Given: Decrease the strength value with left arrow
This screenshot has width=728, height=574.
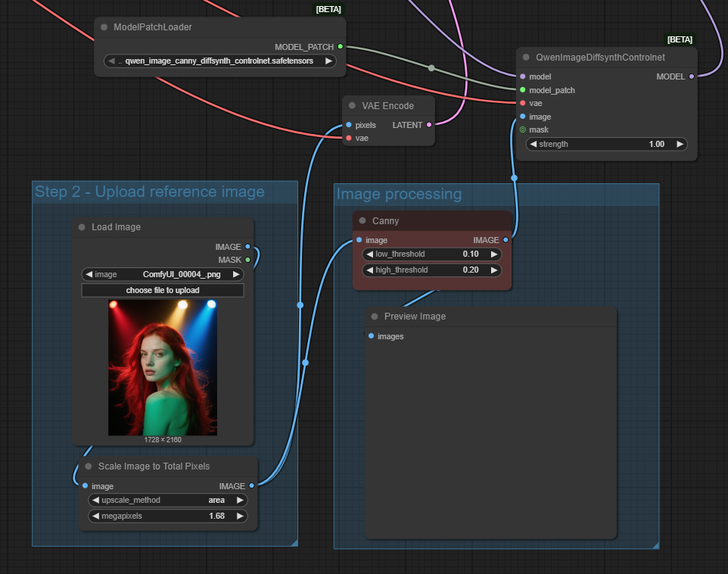Looking at the screenshot, I should [x=533, y=144].
